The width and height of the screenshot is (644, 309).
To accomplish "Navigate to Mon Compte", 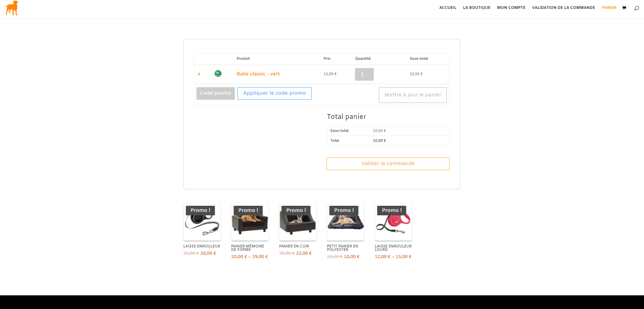I will (x=511, y=8).
